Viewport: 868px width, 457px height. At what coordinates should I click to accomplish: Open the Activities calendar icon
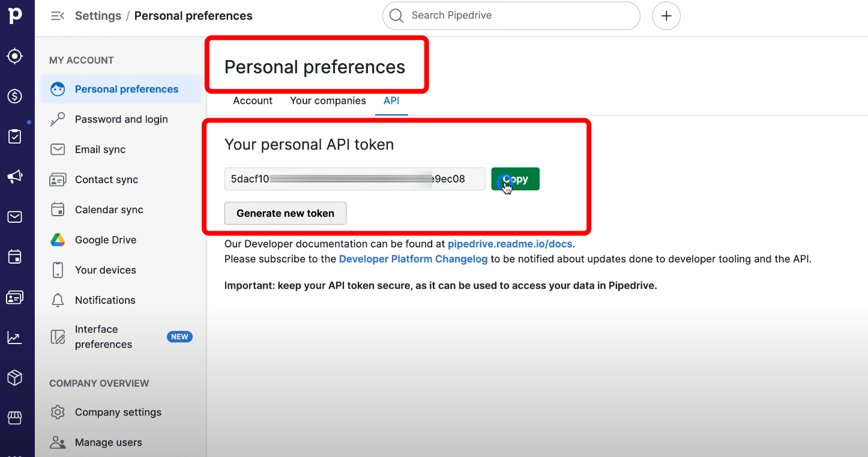(14, 256)
